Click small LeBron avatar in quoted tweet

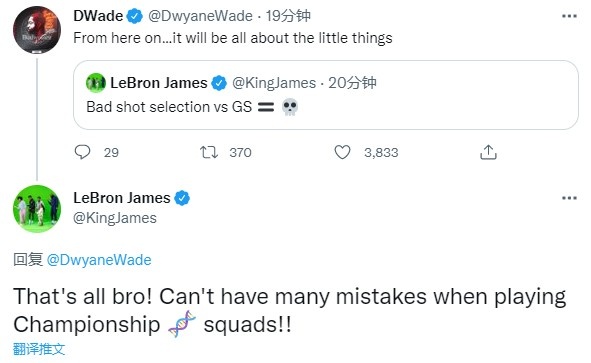[96, 83]
